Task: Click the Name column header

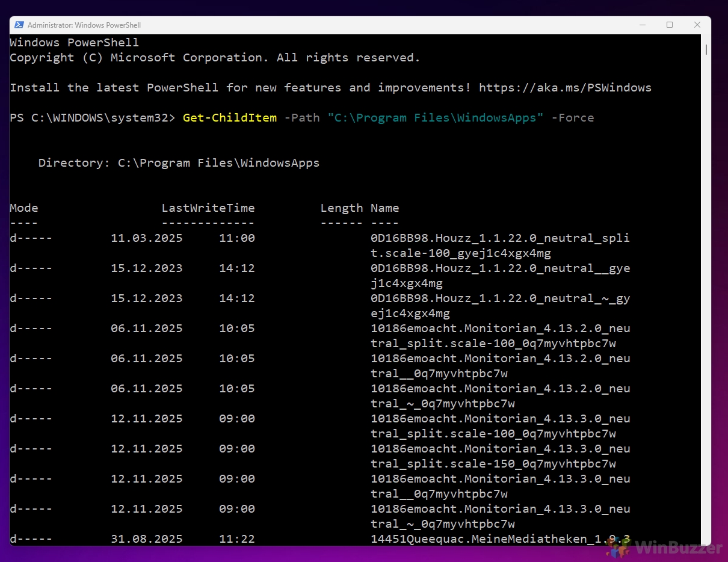Action: pyautogui.click(x=385, y=208)
